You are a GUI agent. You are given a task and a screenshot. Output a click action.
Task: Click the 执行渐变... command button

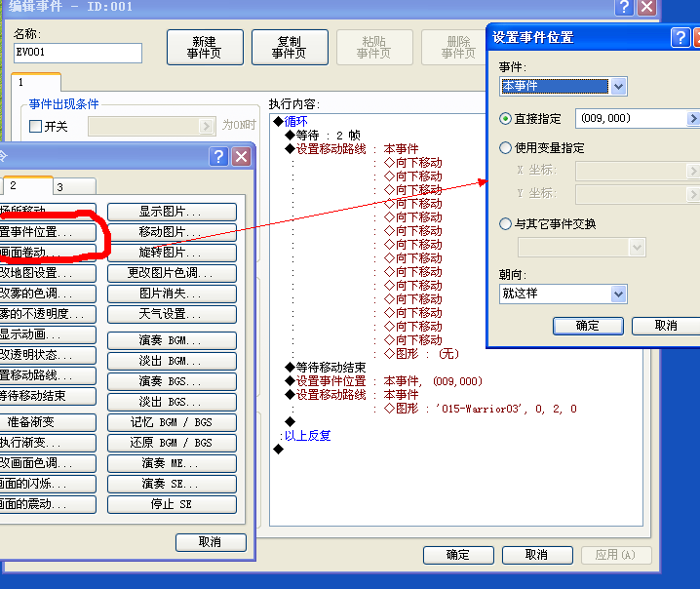(48, 444)
